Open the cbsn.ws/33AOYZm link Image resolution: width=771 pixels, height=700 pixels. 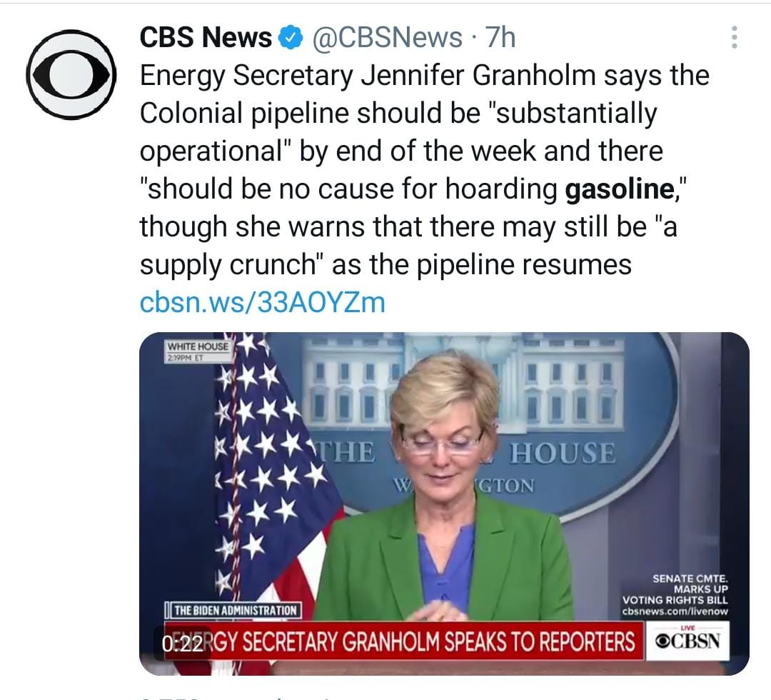(x=262, y=302)
